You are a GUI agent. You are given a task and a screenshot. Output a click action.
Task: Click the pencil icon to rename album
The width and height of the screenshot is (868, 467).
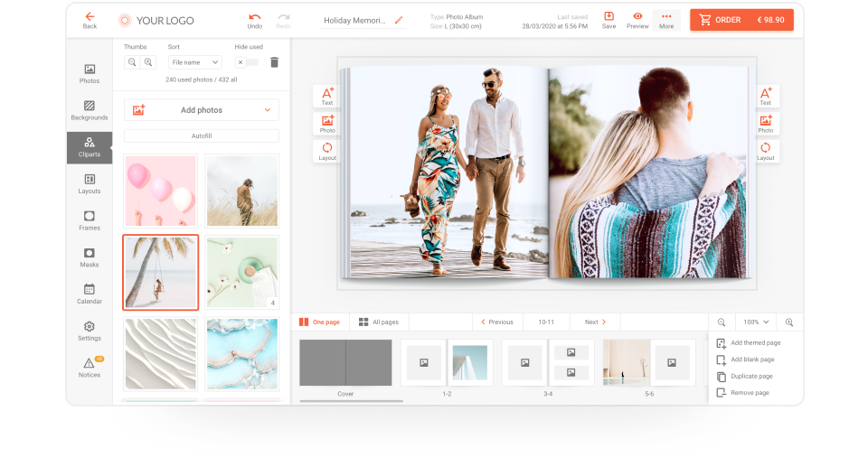click(x=399, y=20)
